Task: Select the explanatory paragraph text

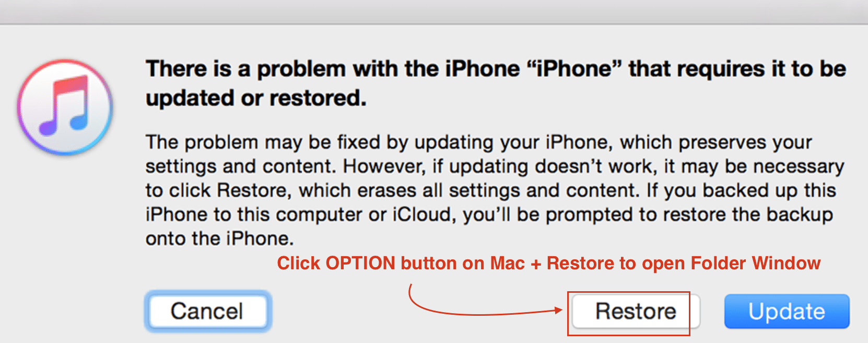Action: click(x=495, y=190)
